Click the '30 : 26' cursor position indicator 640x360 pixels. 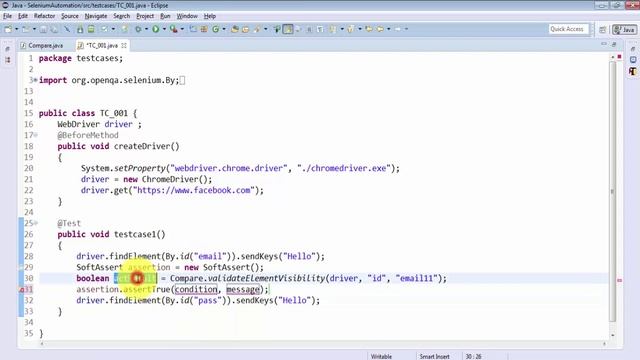click(x=473, y=356)
